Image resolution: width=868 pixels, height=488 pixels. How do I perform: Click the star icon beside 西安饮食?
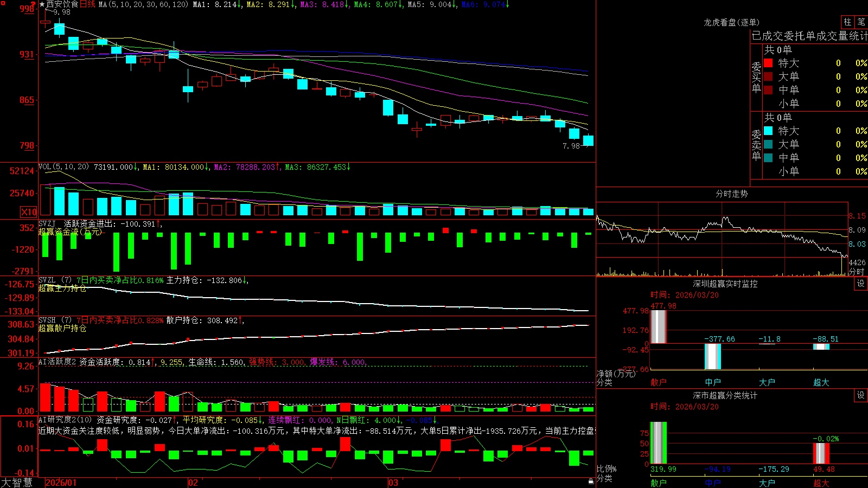(x=42, y=4)
